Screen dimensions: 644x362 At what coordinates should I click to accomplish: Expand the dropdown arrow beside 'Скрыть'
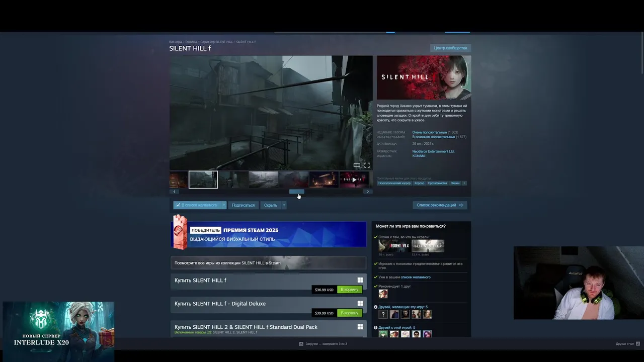tap(284, 205)
